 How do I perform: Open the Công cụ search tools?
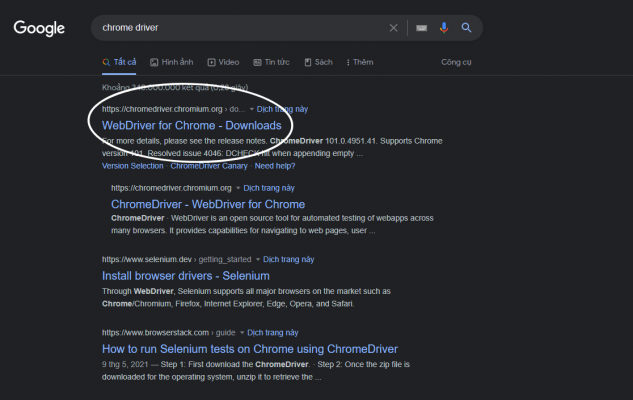click(456, 62)
